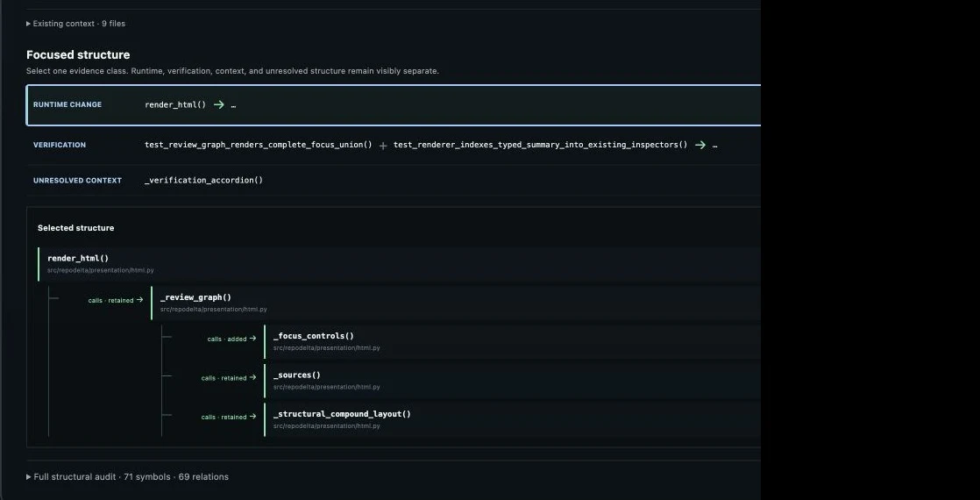
Task: Select the VERIFICATION evidence row
Action: [x=393, y=146]
